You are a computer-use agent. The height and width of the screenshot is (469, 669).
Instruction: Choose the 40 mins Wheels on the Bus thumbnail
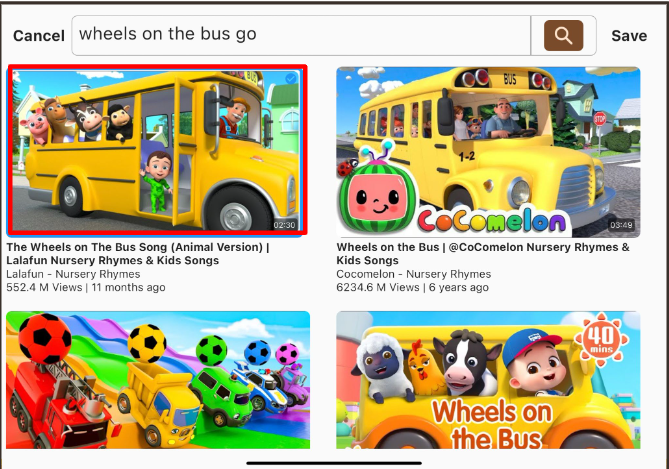[x=488, y=380]
